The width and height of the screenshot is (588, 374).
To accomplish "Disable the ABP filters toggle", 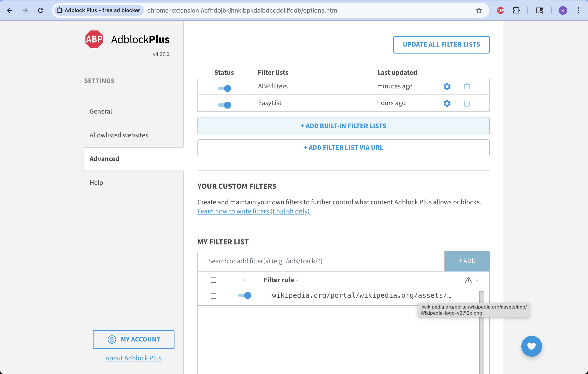I will [225, 88].
